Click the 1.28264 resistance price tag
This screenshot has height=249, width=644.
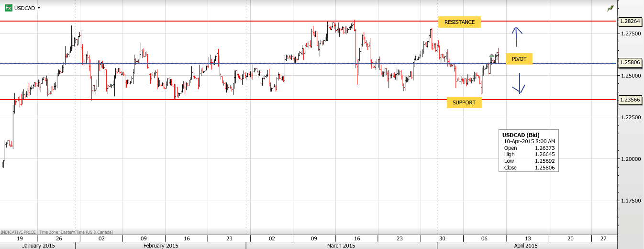[x=630, y=21]
